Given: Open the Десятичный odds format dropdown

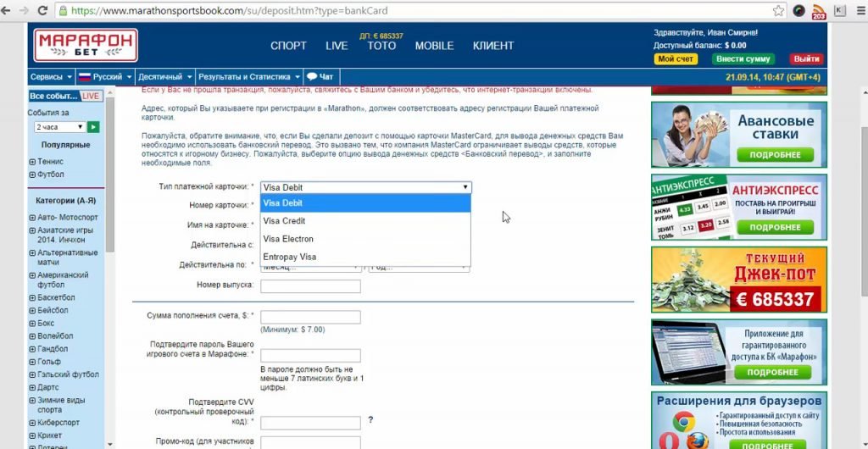Looking at the screenshot, I should pos(165,77).
